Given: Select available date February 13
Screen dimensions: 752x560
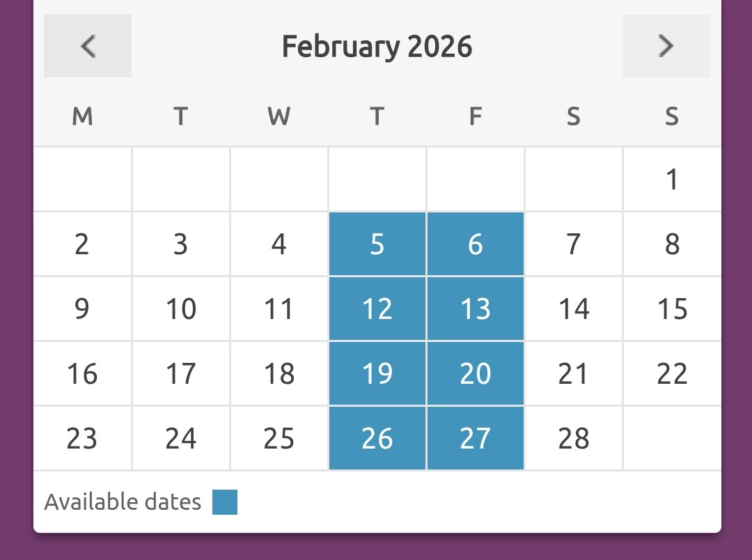Looking at the screenshot, I should [476, 309].
